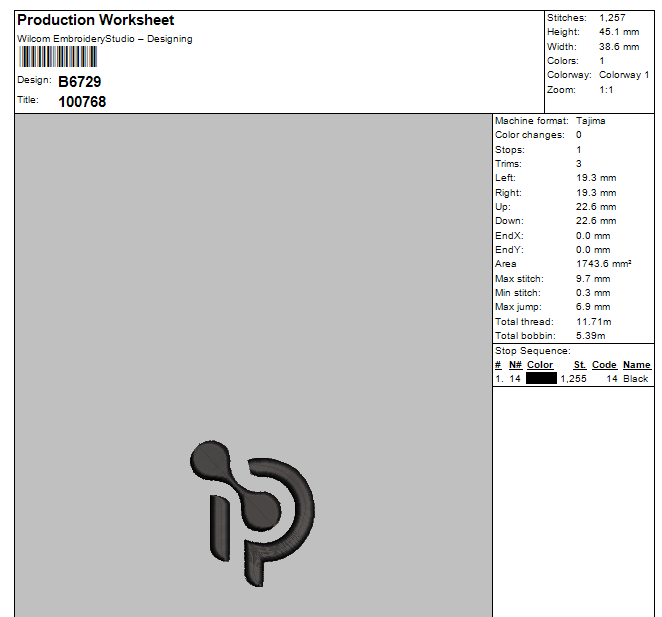Click the barcode under the worksheet header
662x617 pixels.
pyautogui.click(x=58, y=57)
